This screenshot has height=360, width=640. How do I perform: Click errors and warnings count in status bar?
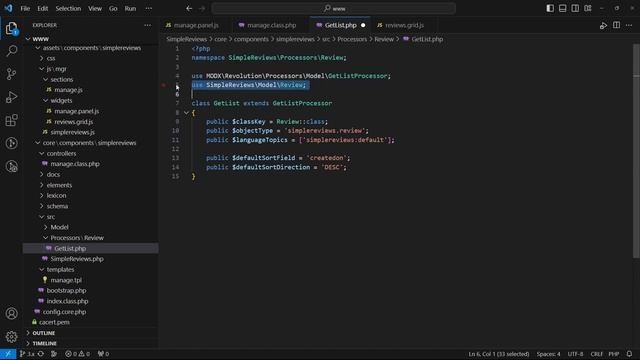point(78,354)
